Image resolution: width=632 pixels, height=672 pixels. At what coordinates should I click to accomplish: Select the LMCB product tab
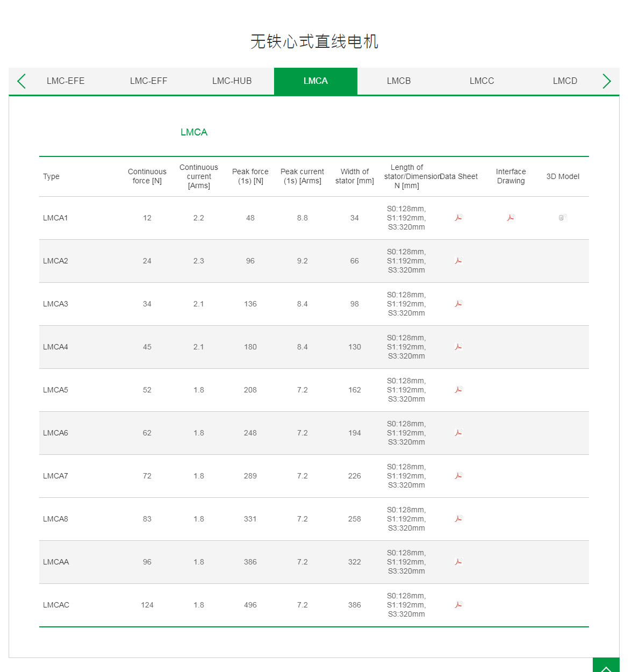[399, 81]
